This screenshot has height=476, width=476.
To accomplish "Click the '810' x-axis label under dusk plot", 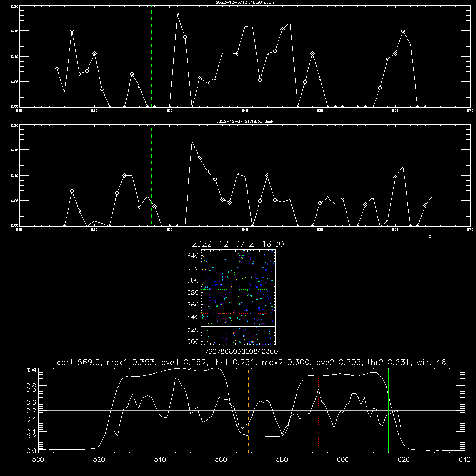I will pos(19,230).
